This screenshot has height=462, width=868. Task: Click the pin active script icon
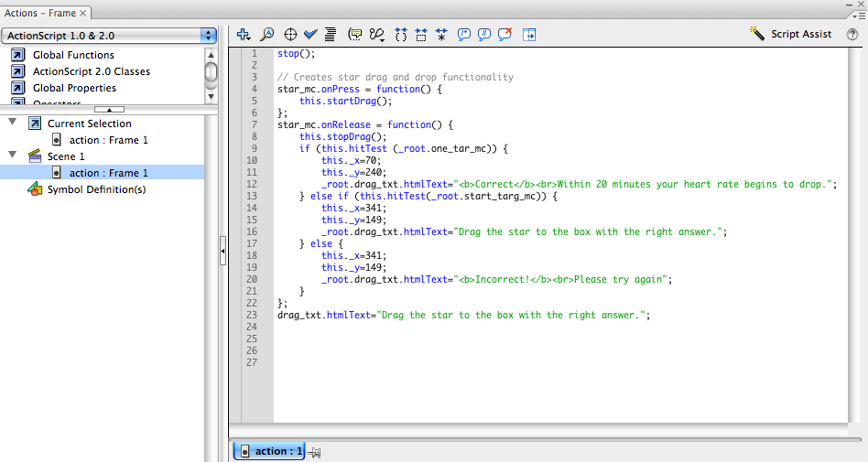coord(314,452)
